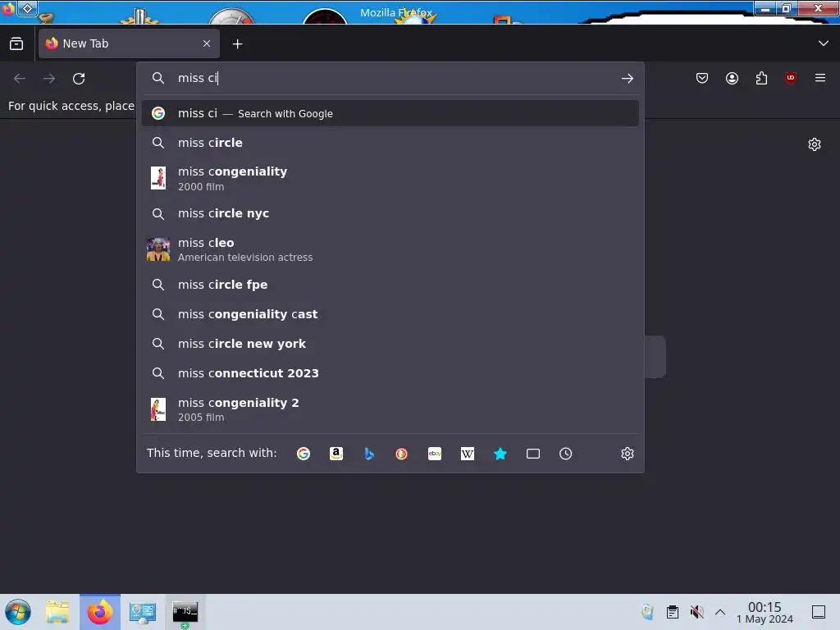Open the Save to Pocket icon
840x630 pixels.
tap(702, 78)
